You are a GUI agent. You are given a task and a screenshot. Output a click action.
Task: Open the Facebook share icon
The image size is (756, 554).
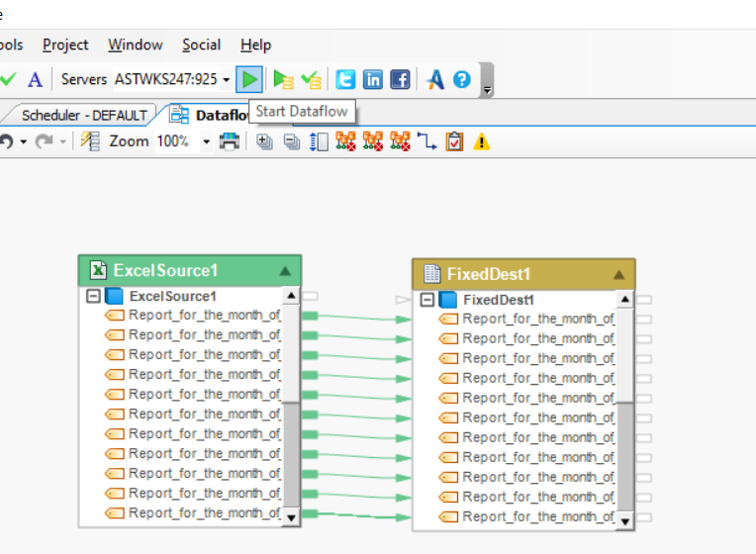point(400,79)
